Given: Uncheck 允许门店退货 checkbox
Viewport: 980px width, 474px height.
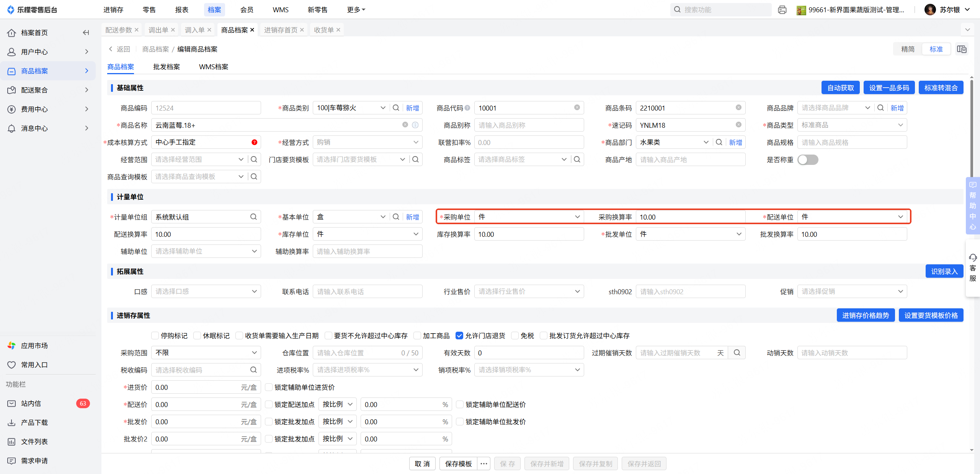Looking at the screenshot, I should [x=459, y=336].
